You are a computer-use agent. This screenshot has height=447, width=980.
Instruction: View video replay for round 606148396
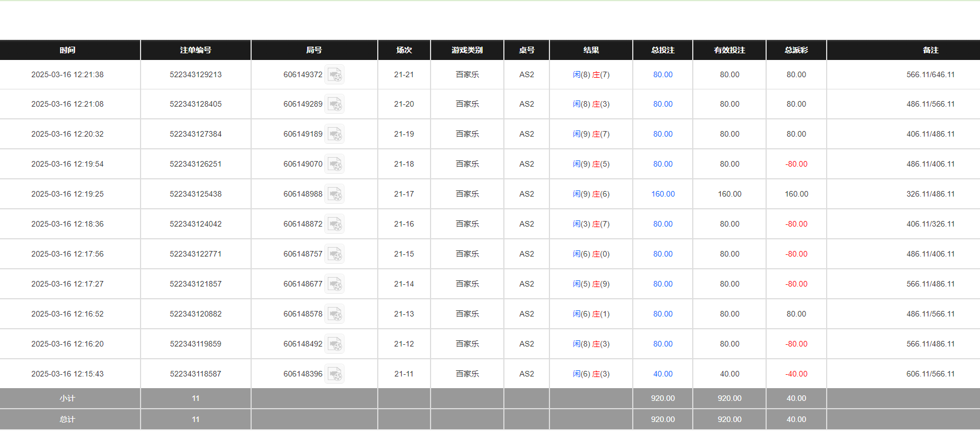coord(334,374)
